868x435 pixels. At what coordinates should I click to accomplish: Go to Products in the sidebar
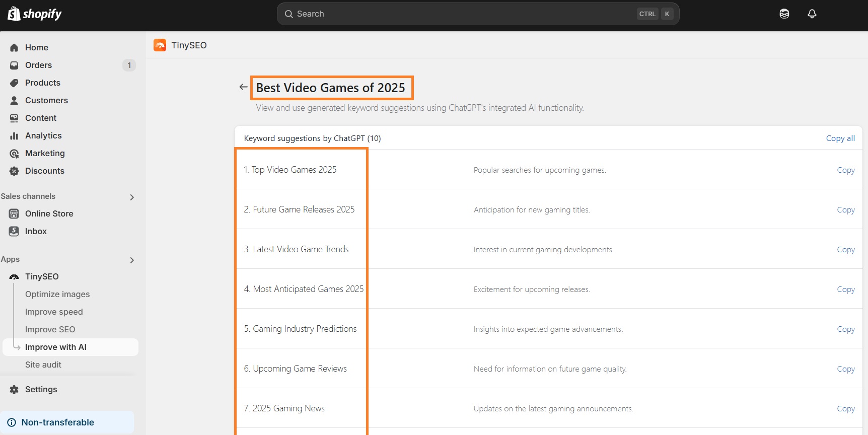point(42,83)
